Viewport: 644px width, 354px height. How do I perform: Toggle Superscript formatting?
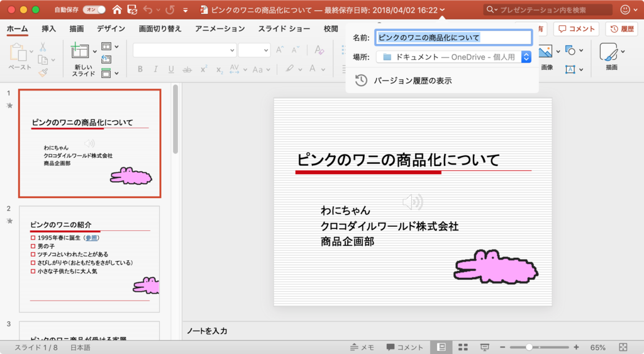204,69
